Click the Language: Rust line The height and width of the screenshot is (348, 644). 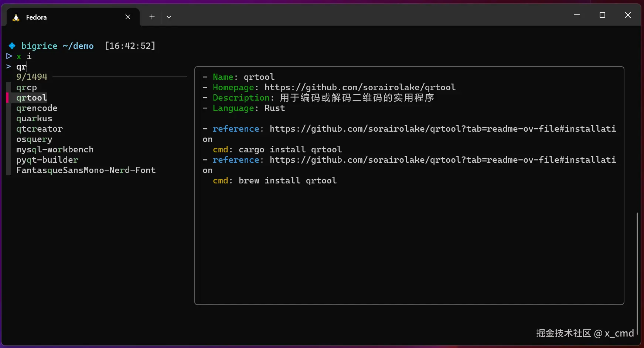pos(244,108)
